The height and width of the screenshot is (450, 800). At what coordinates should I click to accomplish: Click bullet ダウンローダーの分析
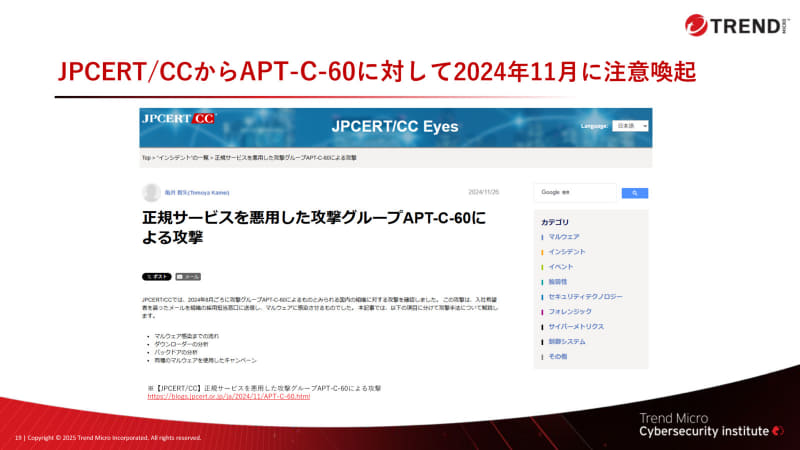pos(181,344)
